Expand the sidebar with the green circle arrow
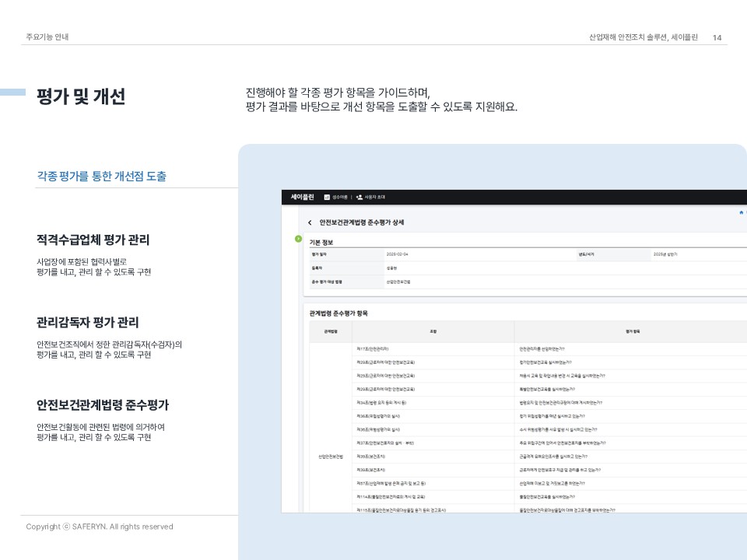Viewport: 747px width, 560px height. click(298, 239)
